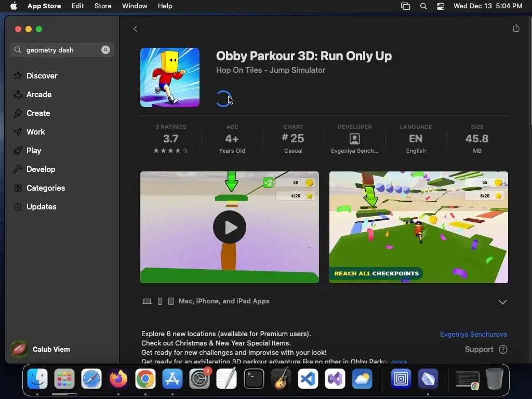Click the 3.7 ratings score
The width and height of the screenshot is (532, 399).
click(x=170, y=138)
